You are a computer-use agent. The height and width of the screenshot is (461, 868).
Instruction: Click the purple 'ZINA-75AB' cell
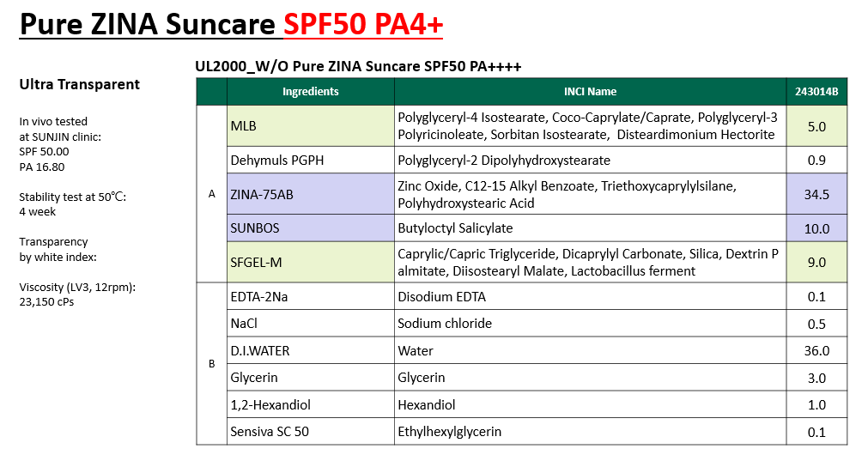coord(310,195)
